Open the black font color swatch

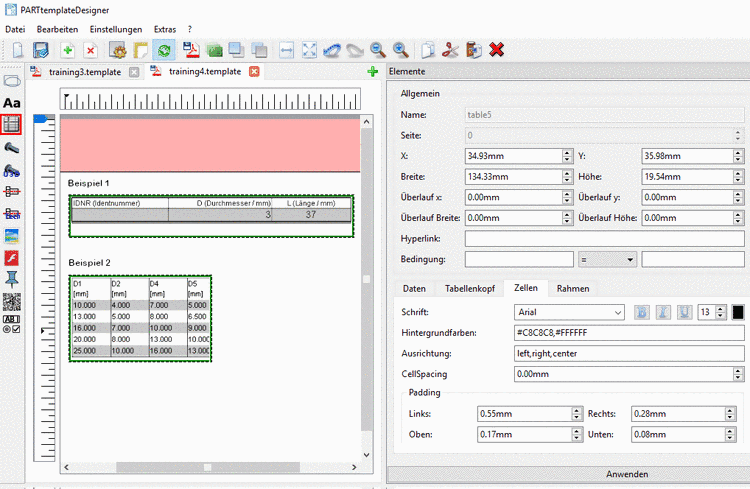point(738,313)
